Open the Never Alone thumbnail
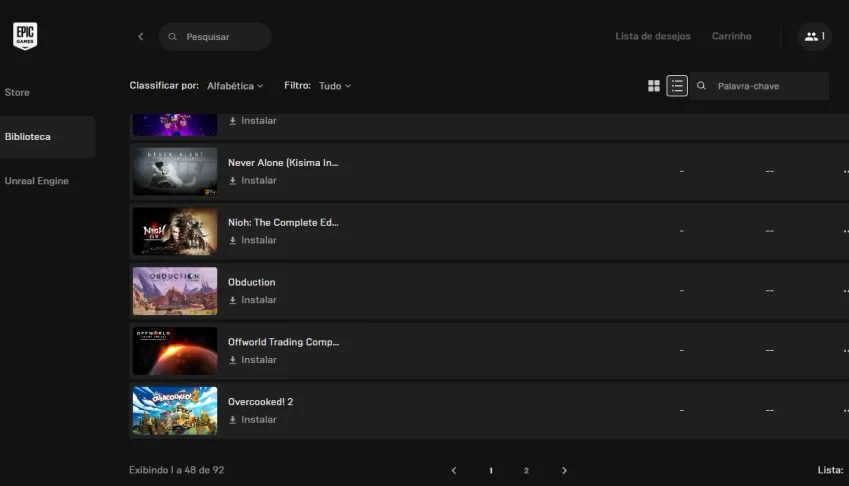The width and height of the screenshot is (849, 486). point(175,172)
